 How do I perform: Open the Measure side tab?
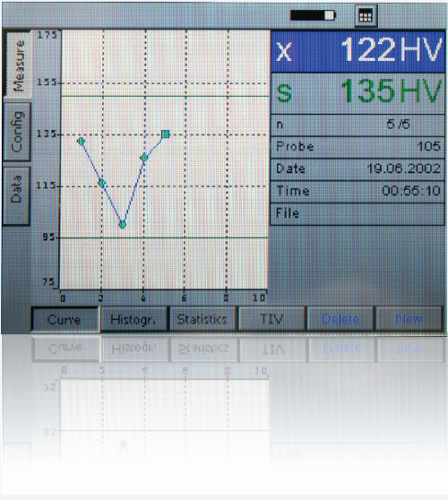coord(19,65)
